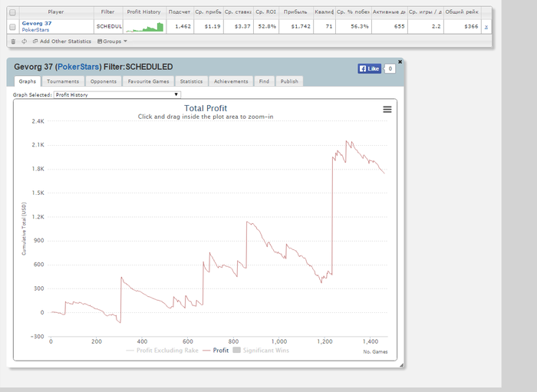Click the Profit History column header
This screenshot has height=392, width=537.
[x=144, y=12]
